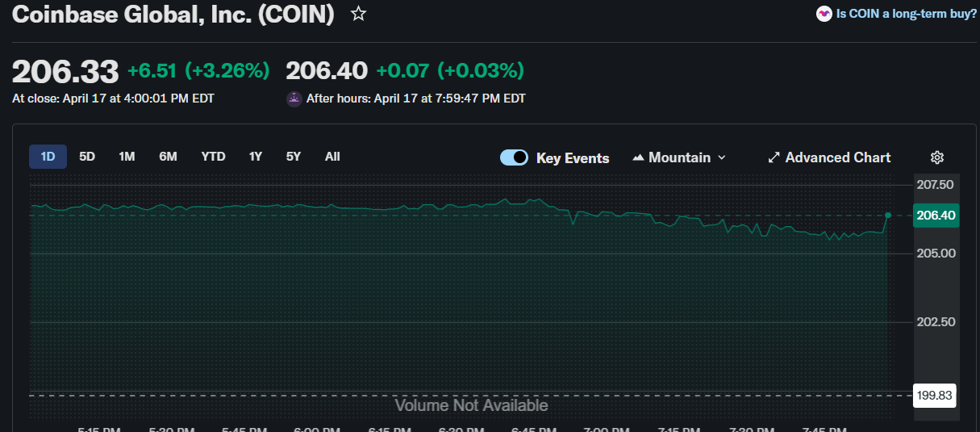Switch to the 5D time range
The image size is (980, 432).
(87, 157)
